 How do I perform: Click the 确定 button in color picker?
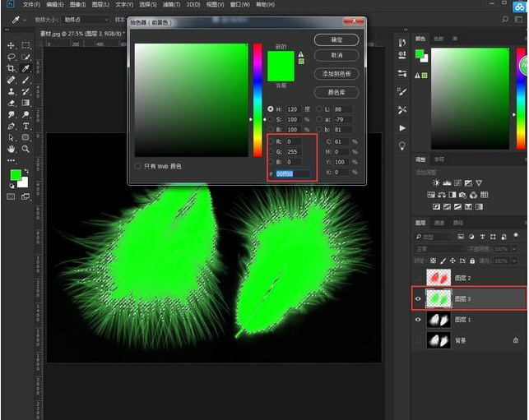click(336, 39)
